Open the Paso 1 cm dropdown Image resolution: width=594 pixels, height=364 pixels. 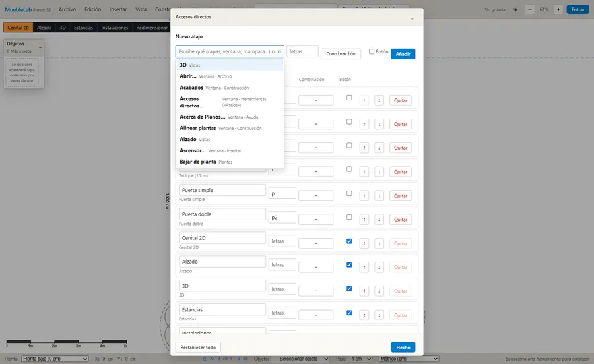coord(360,359)
